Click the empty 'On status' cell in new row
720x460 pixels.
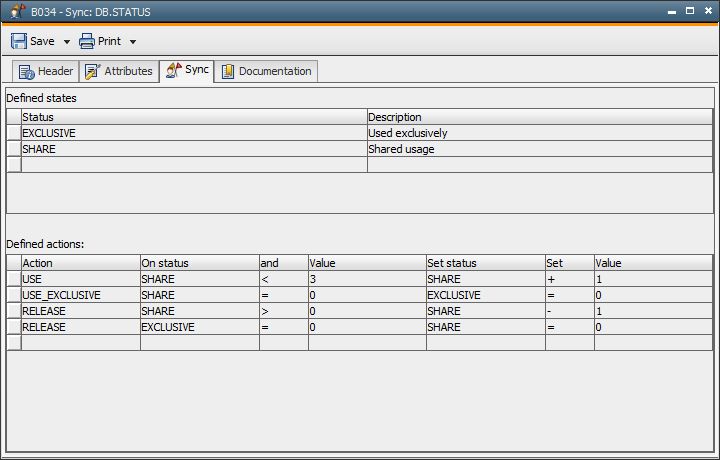pos(200,342)
